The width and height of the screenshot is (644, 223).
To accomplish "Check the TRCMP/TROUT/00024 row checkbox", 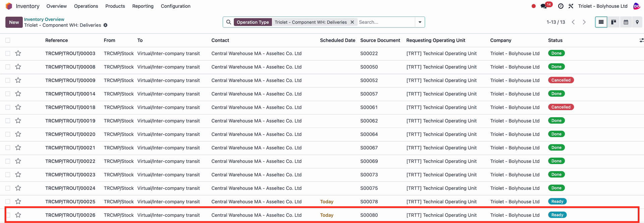I will 8,188.
